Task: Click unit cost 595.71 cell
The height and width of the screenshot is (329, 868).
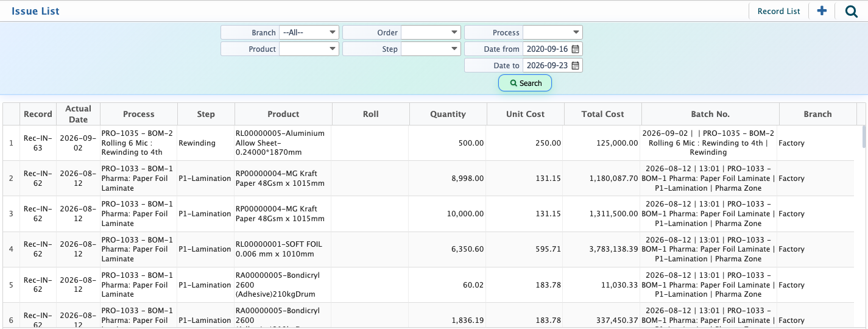Action: [x=525, y=249]
